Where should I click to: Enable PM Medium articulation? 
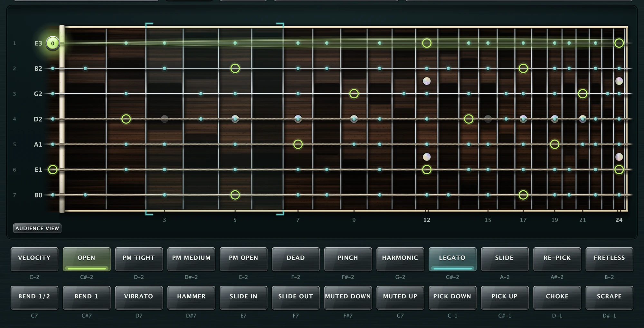coord(191,259)
